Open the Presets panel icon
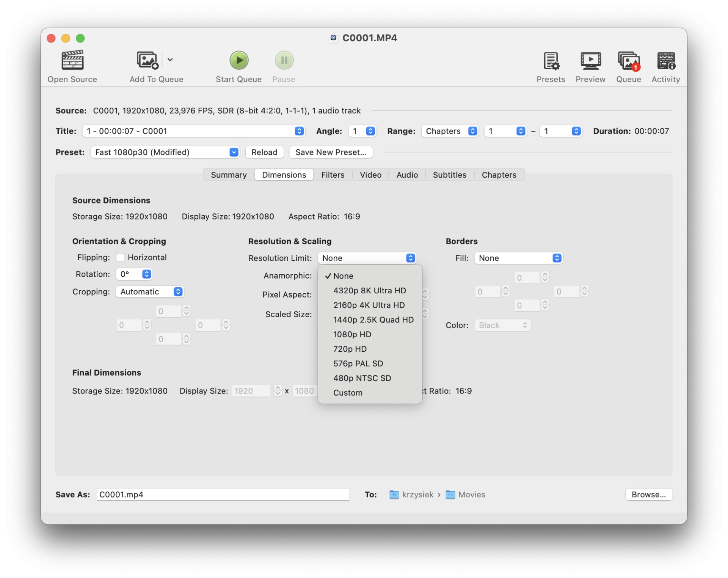 pos(551,61)
